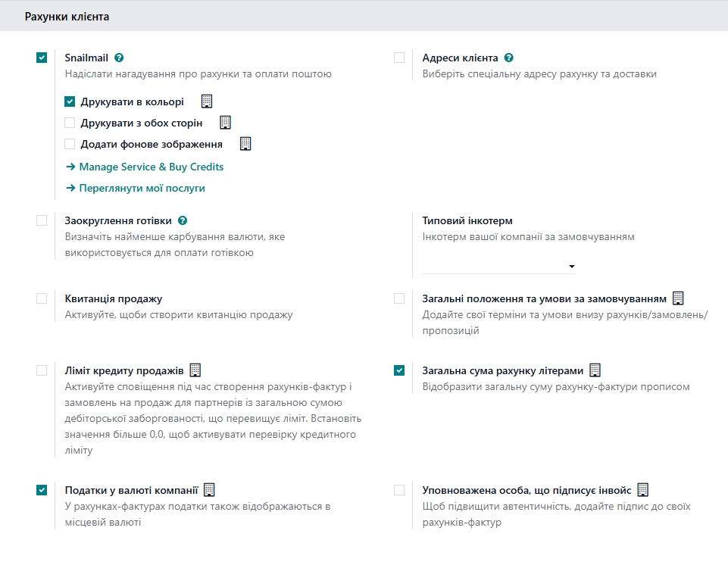The image size is (728, 562).
Task: Click company icon beside Загальні положення та умови
Action: pos(678,298)
